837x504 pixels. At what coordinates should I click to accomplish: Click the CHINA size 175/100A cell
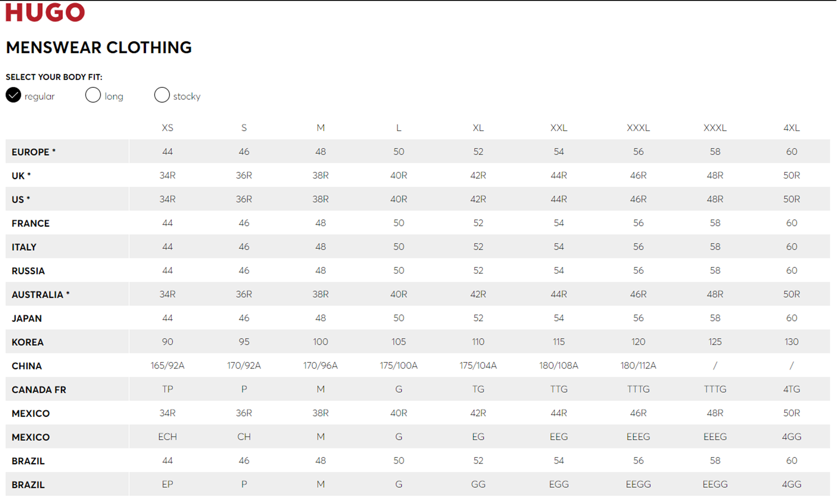click(x=399, y=366)
